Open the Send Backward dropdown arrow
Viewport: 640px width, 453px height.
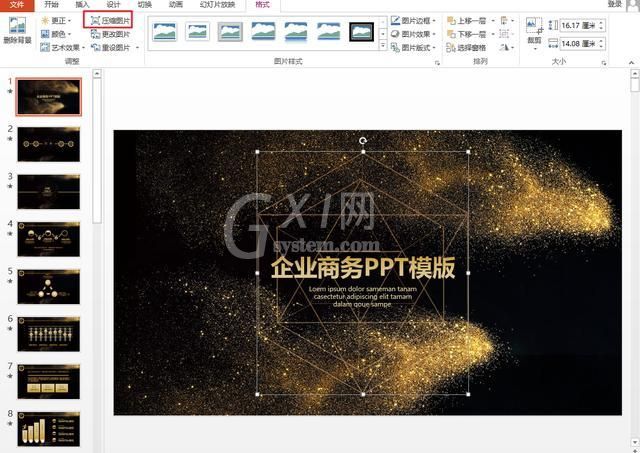493,34
